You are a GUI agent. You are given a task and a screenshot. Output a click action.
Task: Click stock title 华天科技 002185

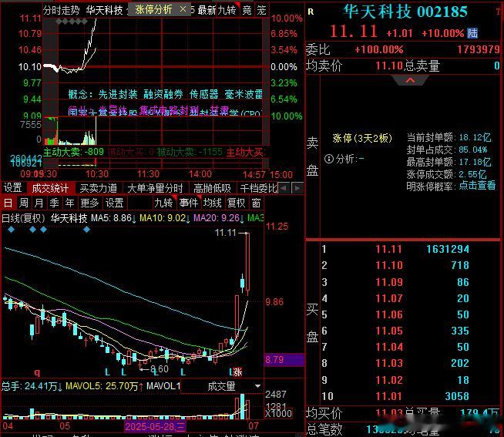pyautogui.click(x=405, y=12)
